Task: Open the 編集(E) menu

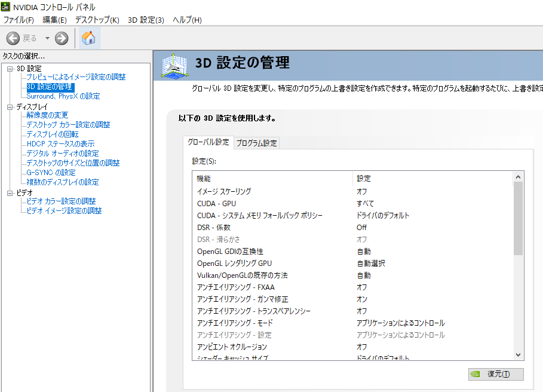Action: (x=55, y=20)
